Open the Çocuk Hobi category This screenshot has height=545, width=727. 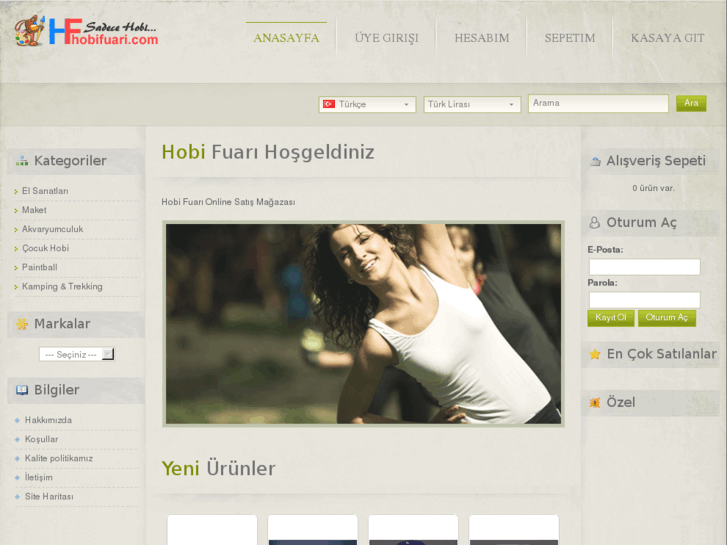[45, 248]
